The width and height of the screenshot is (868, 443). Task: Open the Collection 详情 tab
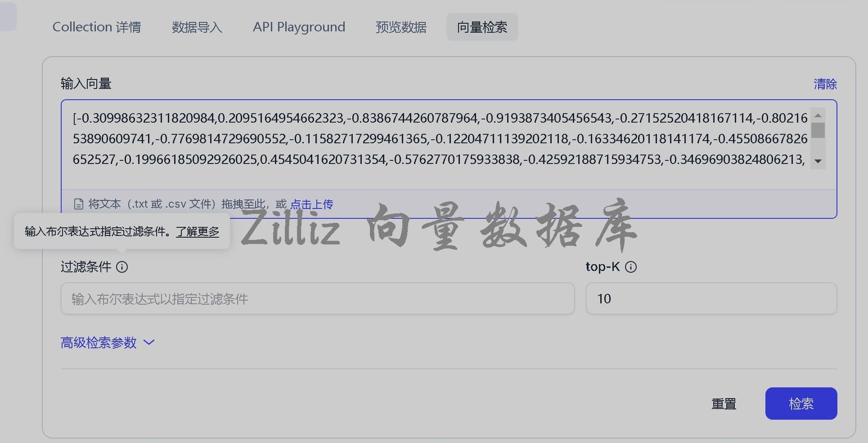97,27
